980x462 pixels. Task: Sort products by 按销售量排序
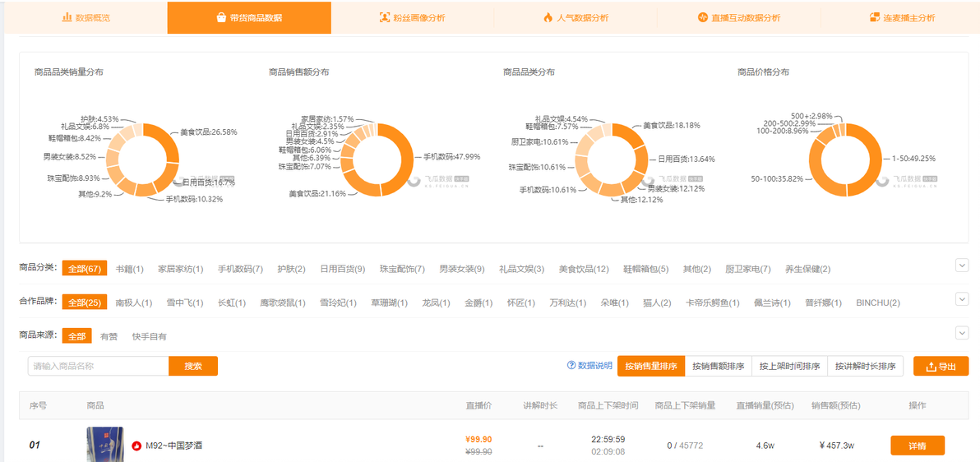(x=651, y=367)
